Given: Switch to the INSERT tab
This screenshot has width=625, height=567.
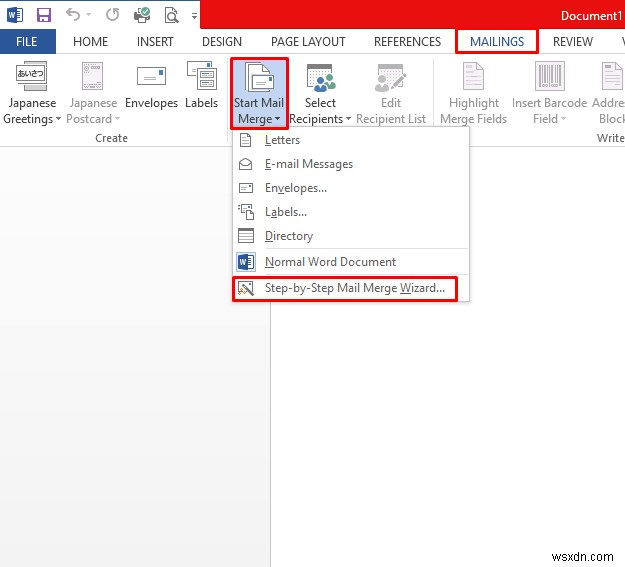Looking at the screenshot, I should [x=155, y=41].
